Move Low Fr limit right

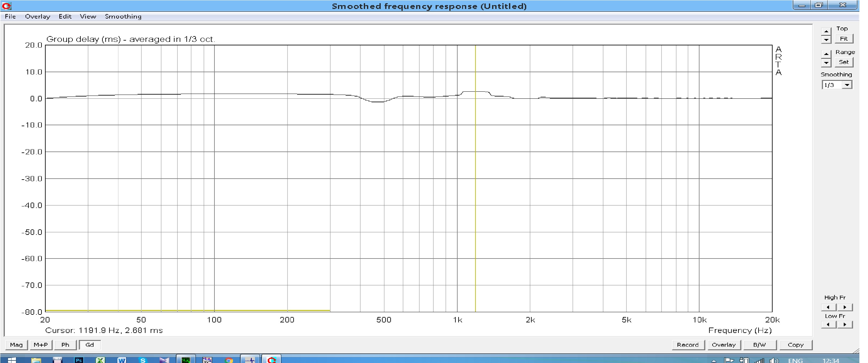click(845, 325)
